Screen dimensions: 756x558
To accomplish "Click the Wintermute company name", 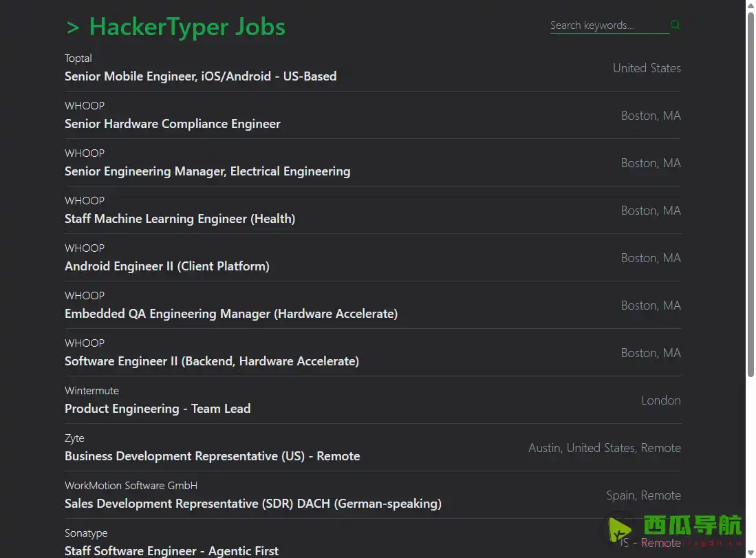I will pos(91,391).
